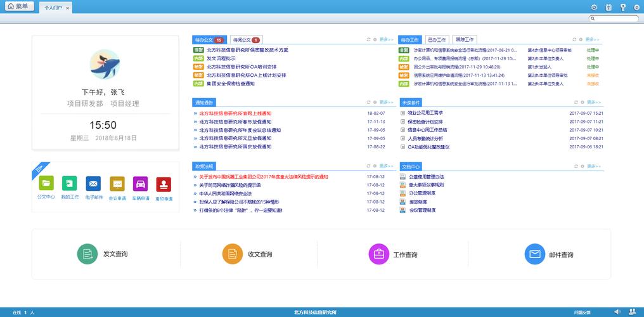
Task: Click 更多>> in the 待办工作 panel
Action: pos(592,39)
